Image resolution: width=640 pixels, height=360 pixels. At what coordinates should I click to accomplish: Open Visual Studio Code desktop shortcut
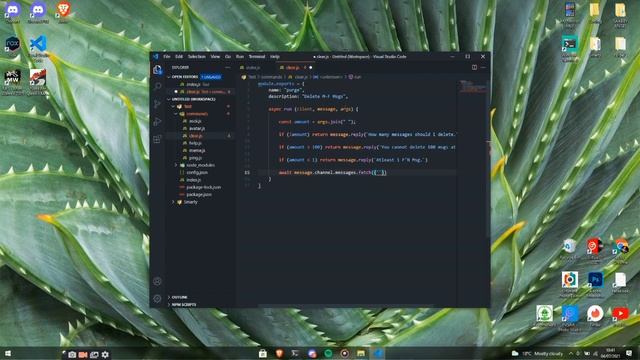38,47
